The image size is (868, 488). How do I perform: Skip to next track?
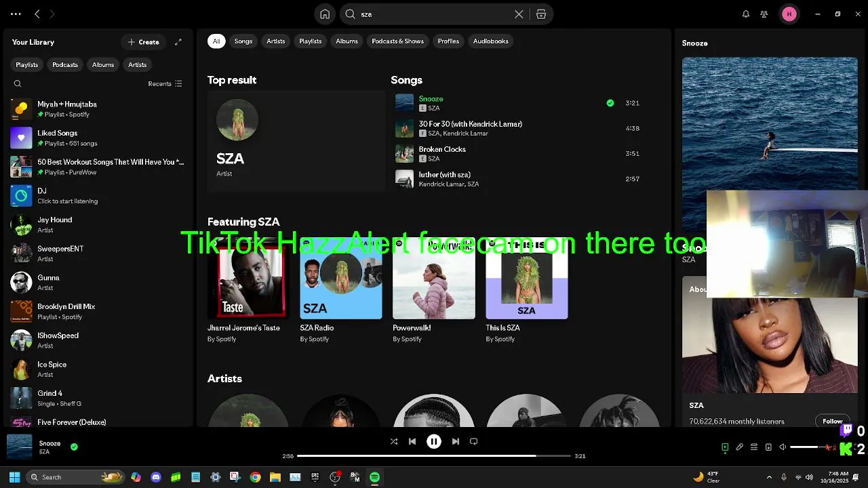pyautogui.click(x=456, y=441)
